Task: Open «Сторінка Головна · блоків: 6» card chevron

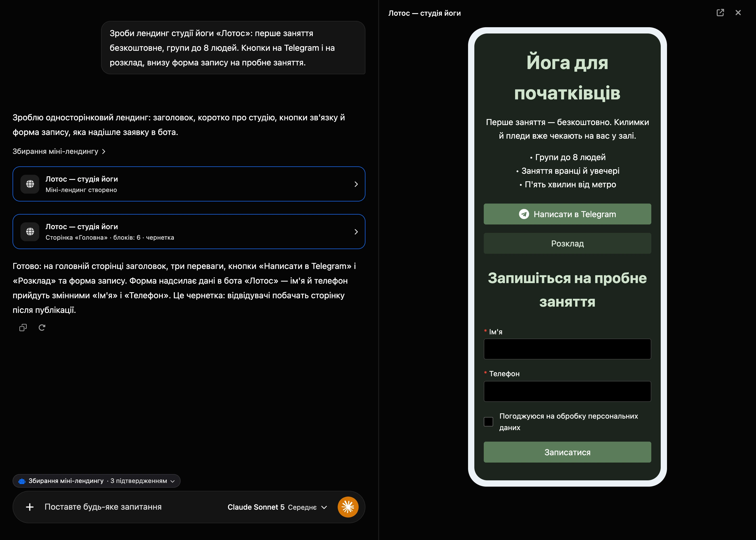Action: tap(356, 232)
